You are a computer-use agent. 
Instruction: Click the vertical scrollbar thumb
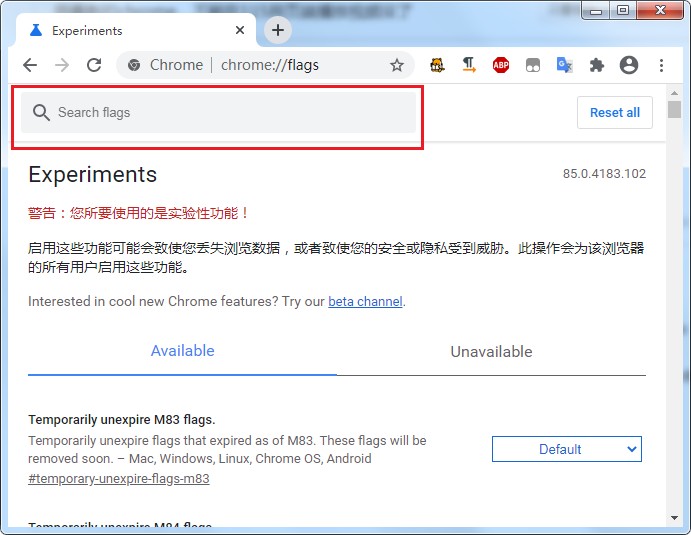point(674,109)
